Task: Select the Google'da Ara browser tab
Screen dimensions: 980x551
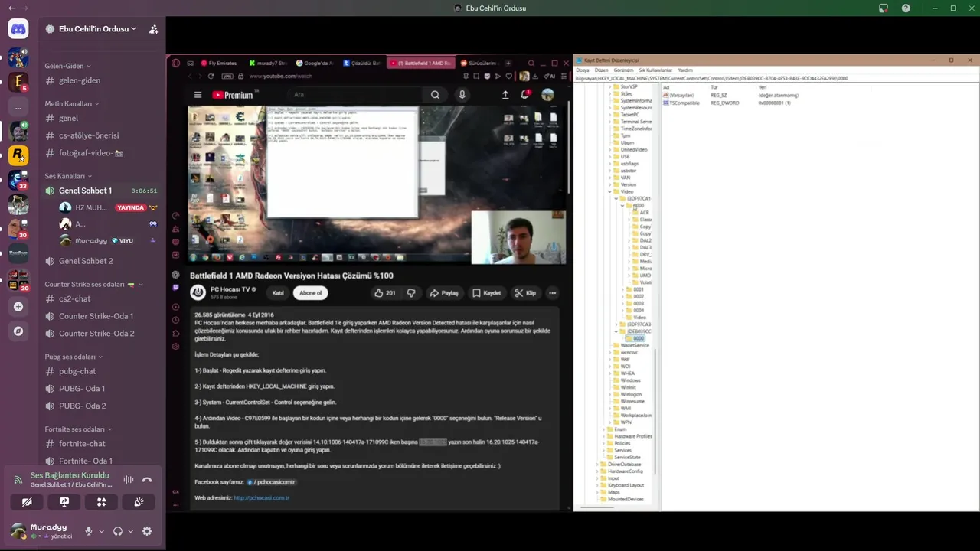Action: pyautogui.click(x=314, y=63)
